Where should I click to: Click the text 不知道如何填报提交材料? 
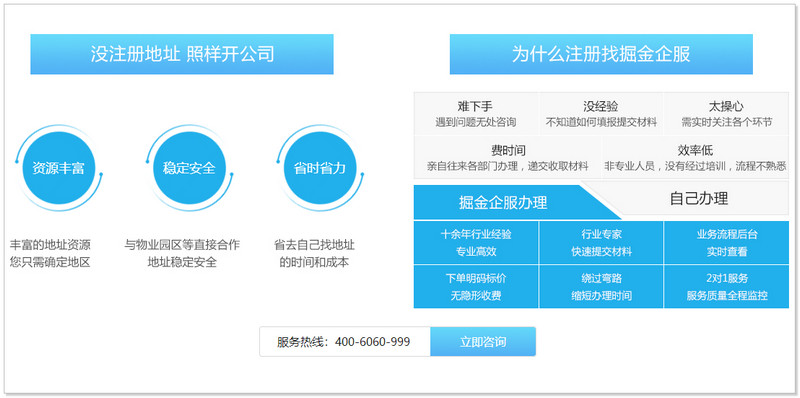pyautogui.click(x=601, y=122)
